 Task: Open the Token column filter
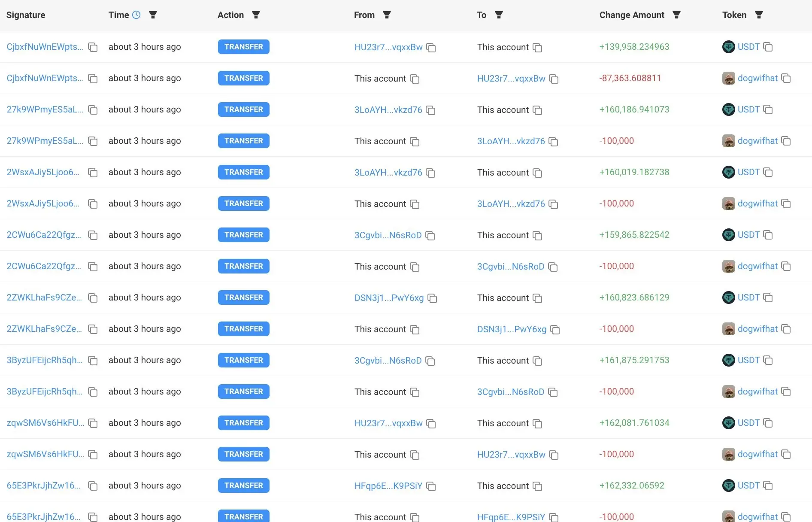point(759,15)
